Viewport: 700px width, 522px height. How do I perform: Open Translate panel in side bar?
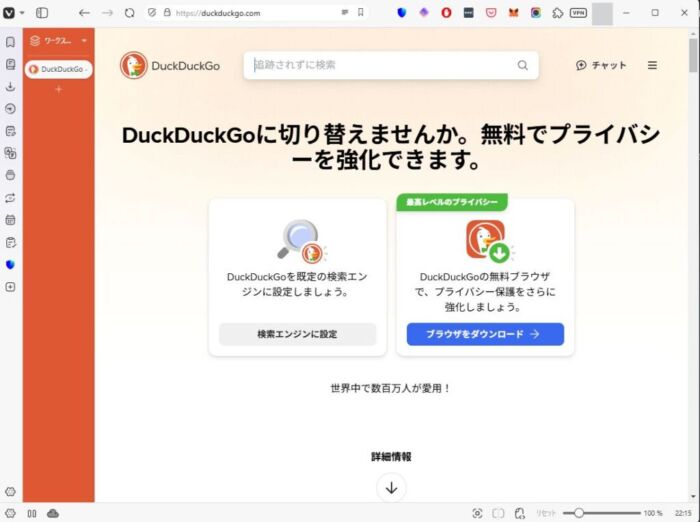click(10, 153)
